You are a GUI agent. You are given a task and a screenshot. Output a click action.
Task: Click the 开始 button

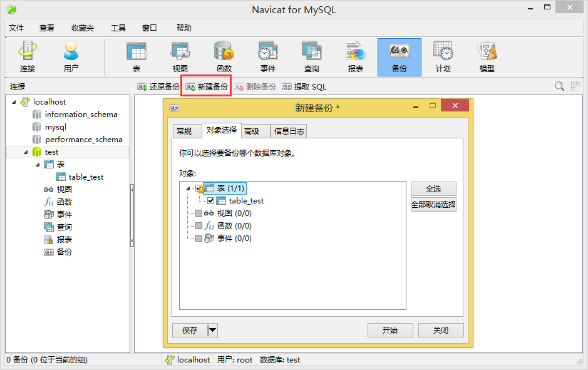390,331
